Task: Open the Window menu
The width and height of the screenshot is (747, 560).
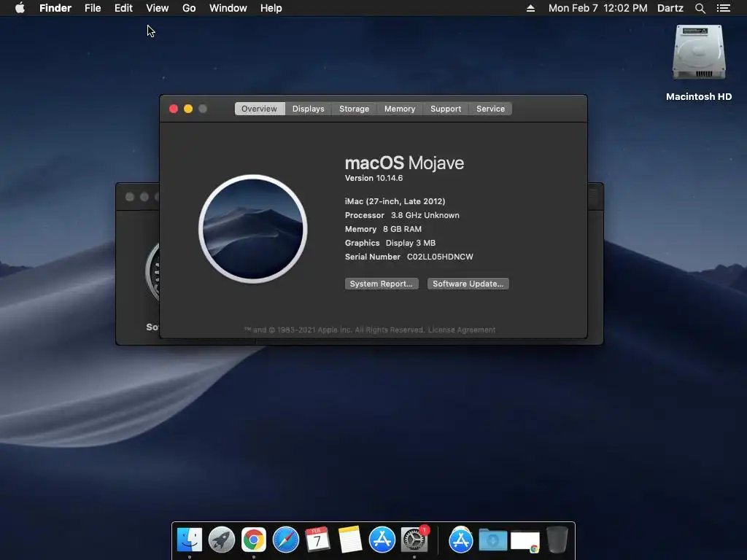Action: [x=228, y=8]
